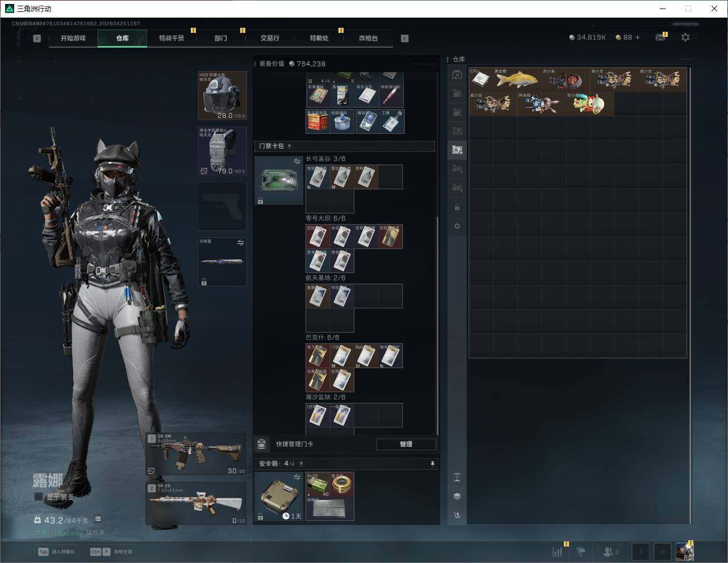Select the colorful cartoon figurine in warehouse
Screen dimensions: 728x563
590,104
